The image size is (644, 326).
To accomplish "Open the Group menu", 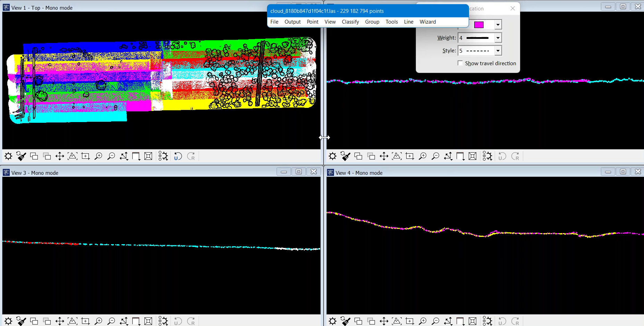I will 372,22.
